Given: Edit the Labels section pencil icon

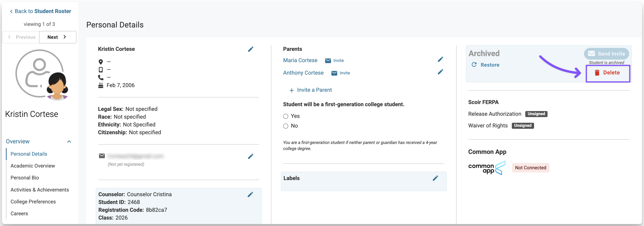Looking at the screenshot, I should tap(435, 178).
